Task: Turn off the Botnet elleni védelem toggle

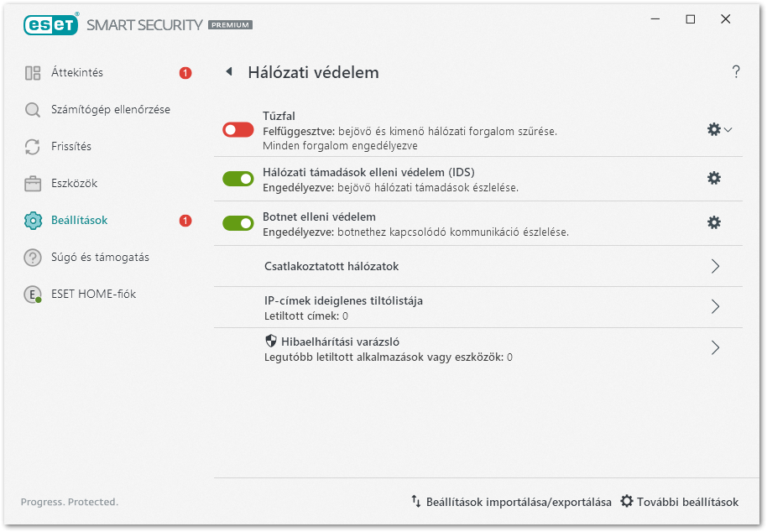Action: (x=238, y=222)
